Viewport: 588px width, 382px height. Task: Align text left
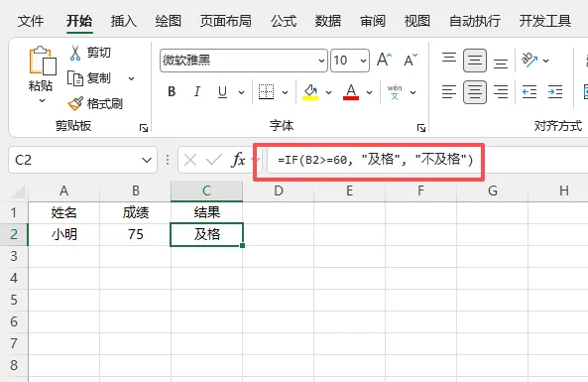click(449, 92)
